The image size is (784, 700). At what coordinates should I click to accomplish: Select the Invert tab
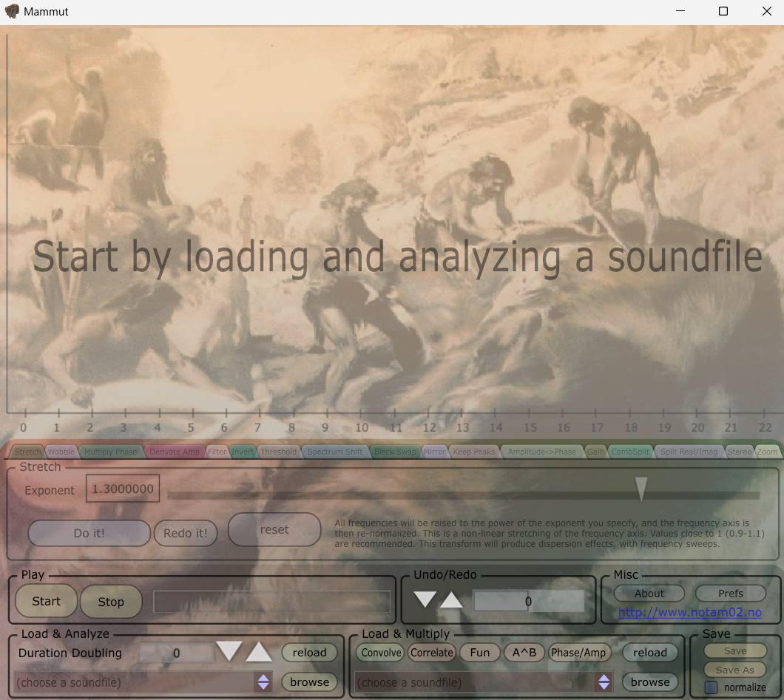243,452
